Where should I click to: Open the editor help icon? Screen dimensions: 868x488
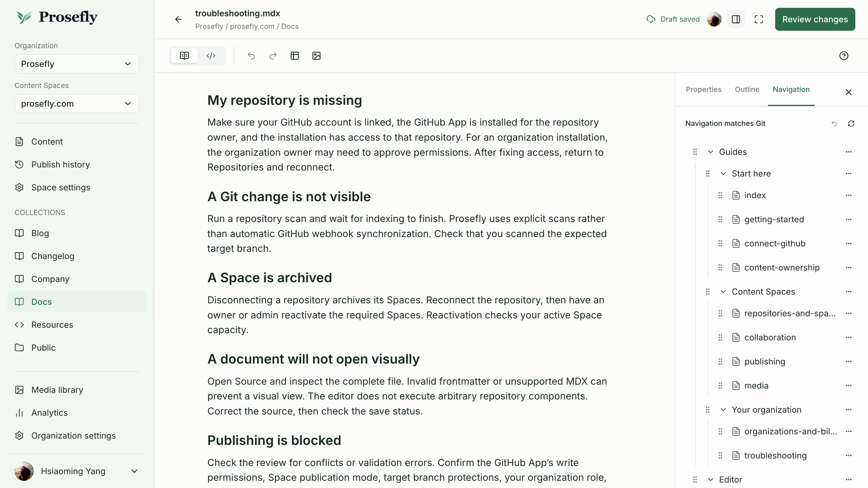(843, 55)
